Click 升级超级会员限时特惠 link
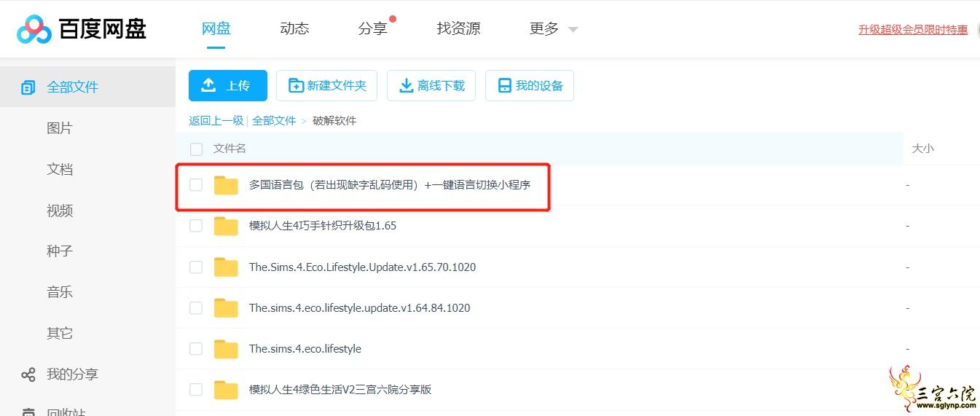Screen dimensions: 980x416 click(913, 29)
